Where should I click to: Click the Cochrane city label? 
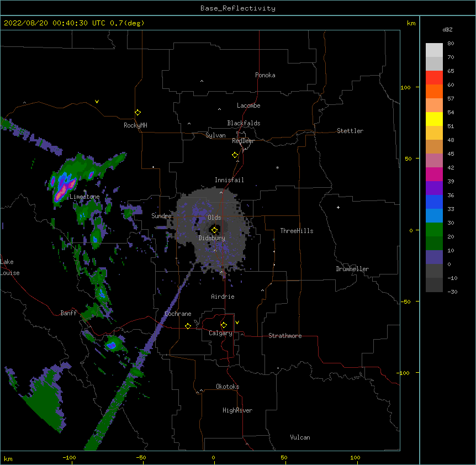178,314
